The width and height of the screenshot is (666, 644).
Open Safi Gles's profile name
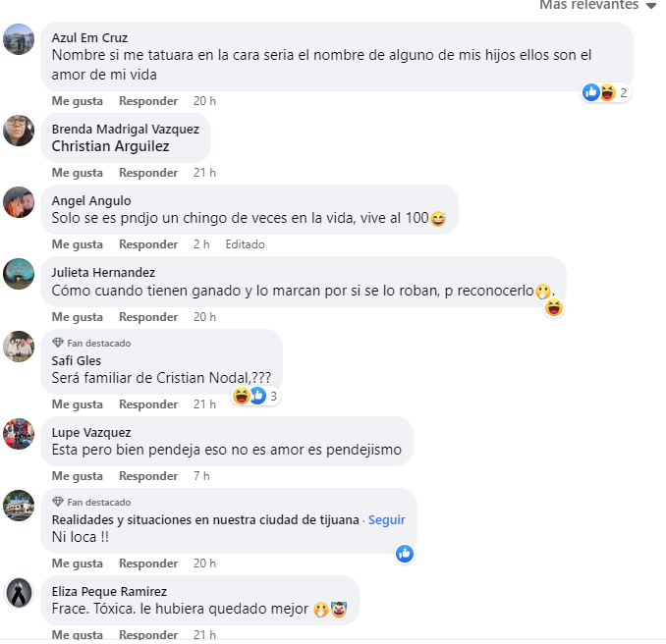point(77,361)
